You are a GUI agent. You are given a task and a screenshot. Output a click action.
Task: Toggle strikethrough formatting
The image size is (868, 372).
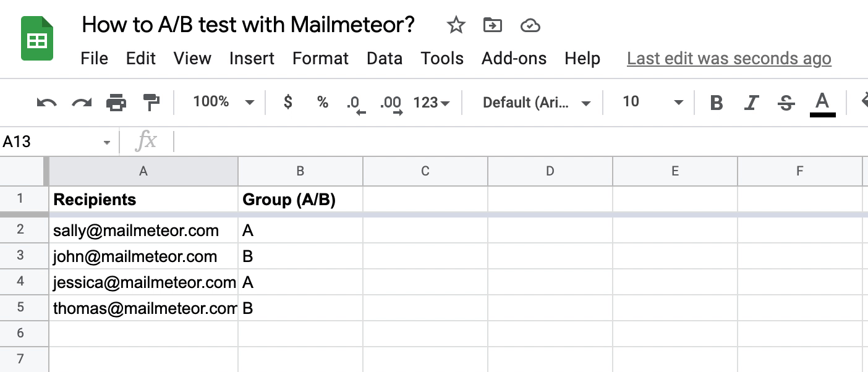pos(786,103)
